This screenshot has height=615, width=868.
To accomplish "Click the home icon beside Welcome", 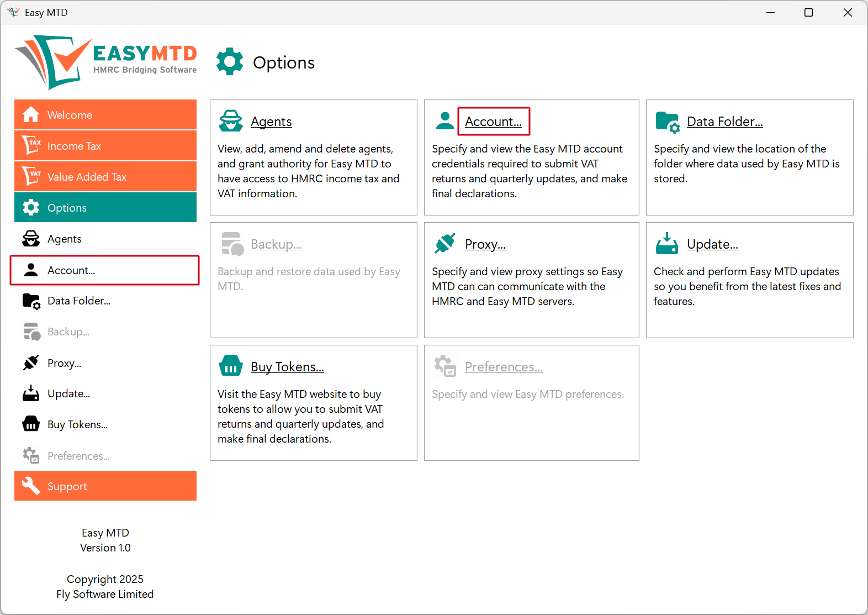I will pos(31,114).
